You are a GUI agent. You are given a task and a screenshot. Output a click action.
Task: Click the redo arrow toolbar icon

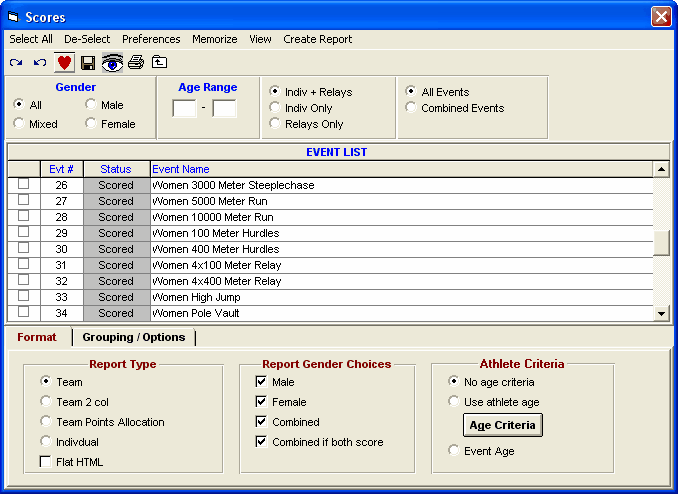(16, 63)
